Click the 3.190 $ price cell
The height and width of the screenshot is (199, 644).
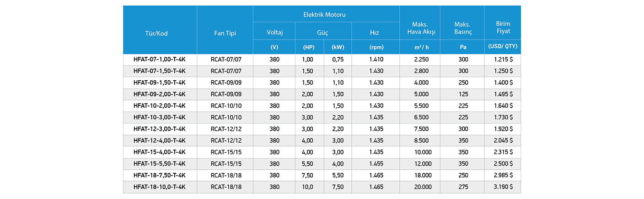point(503,187)
